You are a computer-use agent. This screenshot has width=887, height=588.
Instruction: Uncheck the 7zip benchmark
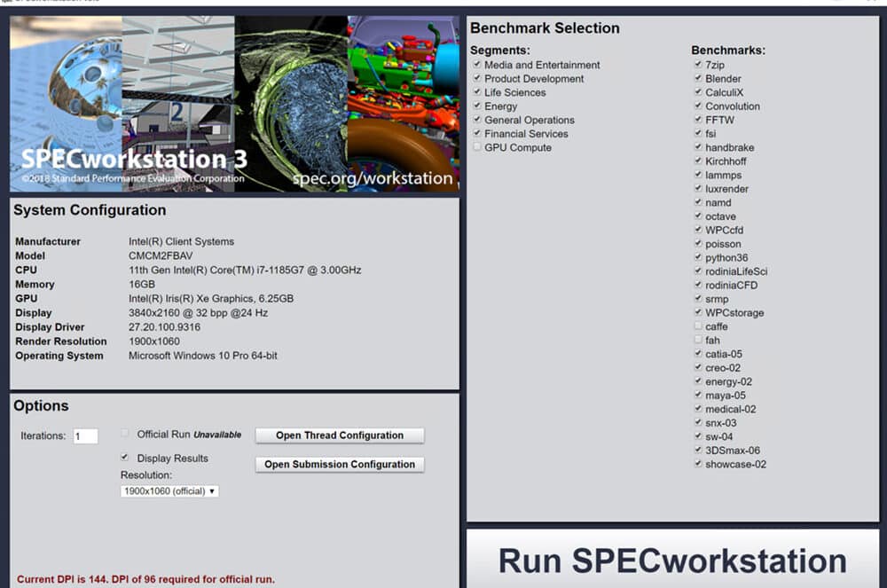[698, 65]
